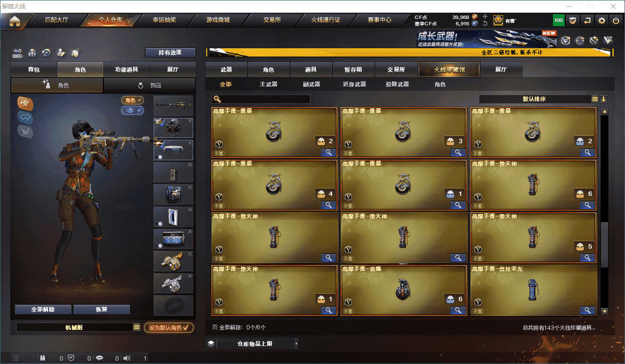The width and height of the screenshot is (625, 364).
Task: Click 设为默认角色 button
Action: (169, 327)
